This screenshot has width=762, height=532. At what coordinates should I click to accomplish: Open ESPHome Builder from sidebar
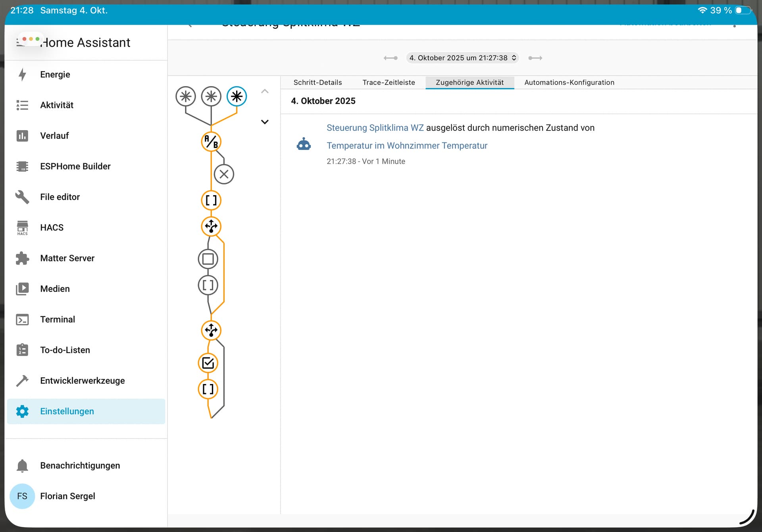75,166
